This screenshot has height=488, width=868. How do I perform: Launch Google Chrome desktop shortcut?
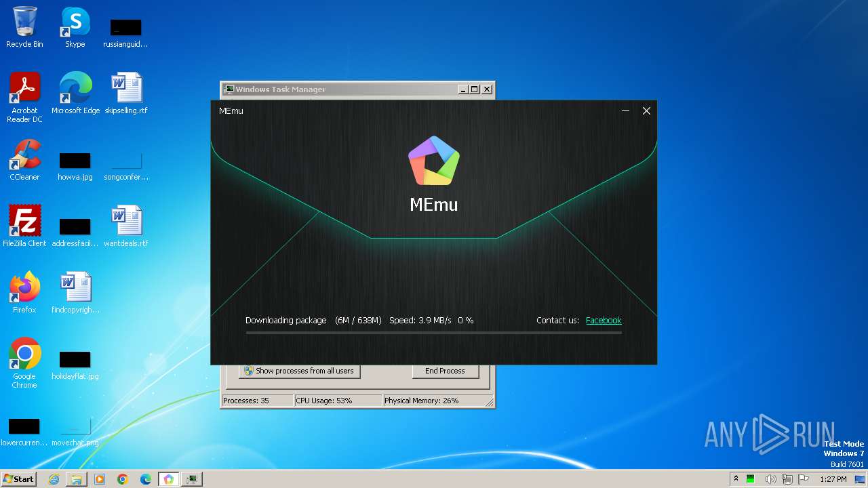[24, 363]
